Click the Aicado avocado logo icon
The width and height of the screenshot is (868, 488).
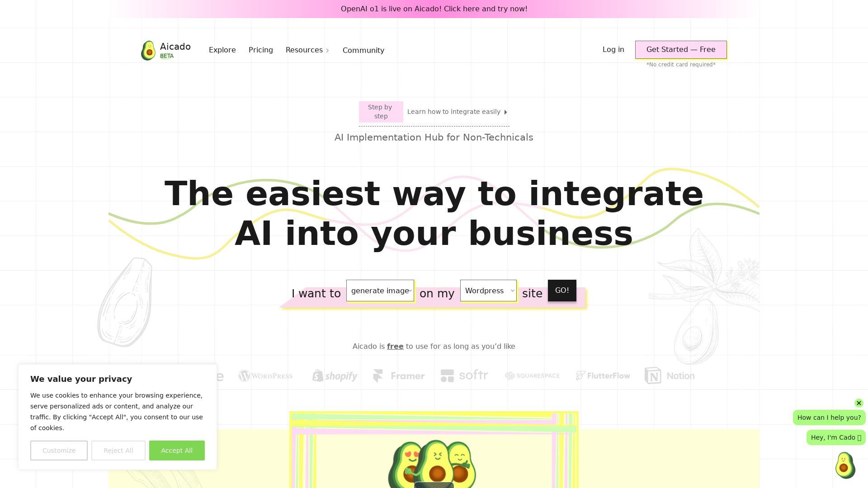(x=147, y=49)
